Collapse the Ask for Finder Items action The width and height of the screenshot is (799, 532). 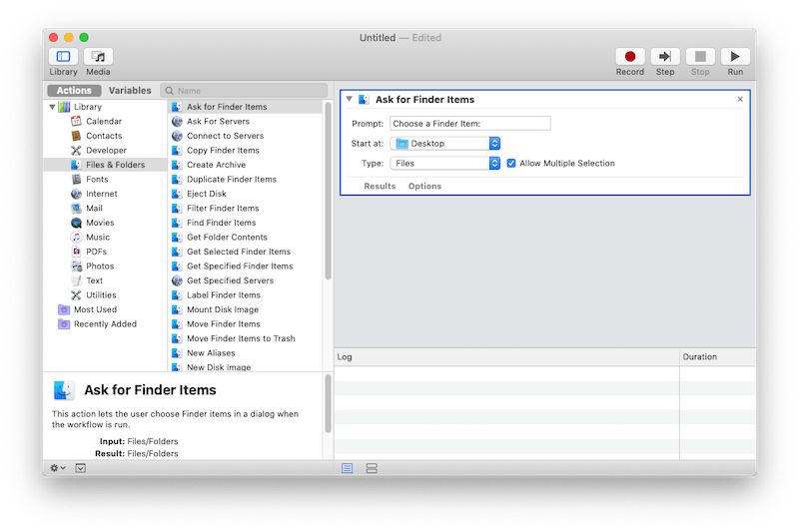click(349, 99)
